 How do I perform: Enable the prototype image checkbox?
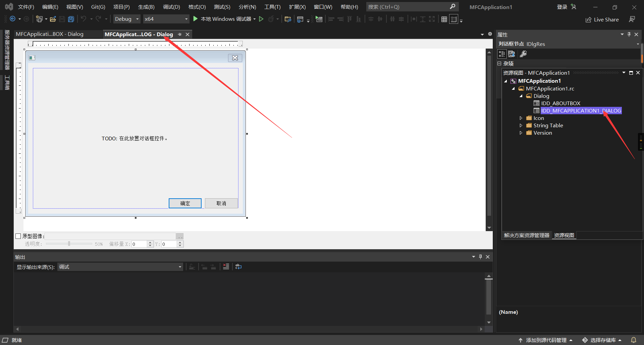(x=18, y=236)
